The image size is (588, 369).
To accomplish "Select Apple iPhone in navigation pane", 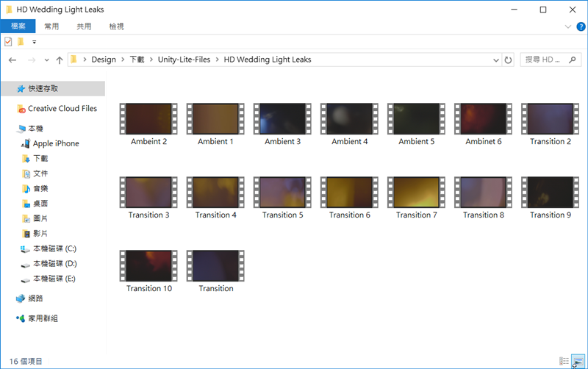I will pos(56,143).
